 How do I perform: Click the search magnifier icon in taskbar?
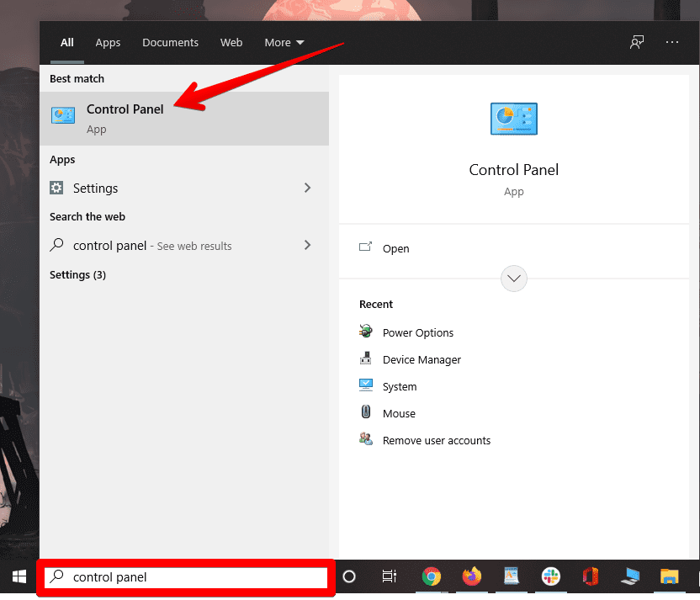(x=56, y=576)
